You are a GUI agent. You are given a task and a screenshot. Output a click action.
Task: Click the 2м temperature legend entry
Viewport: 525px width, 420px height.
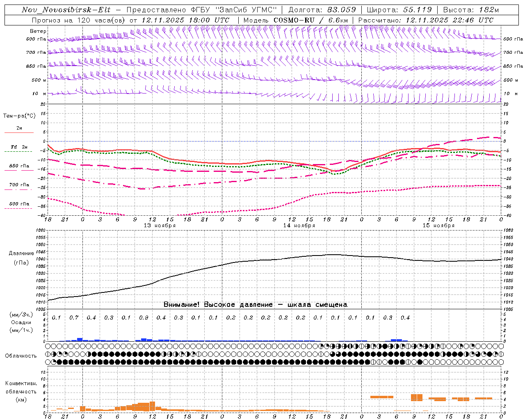tap(19, 129)
